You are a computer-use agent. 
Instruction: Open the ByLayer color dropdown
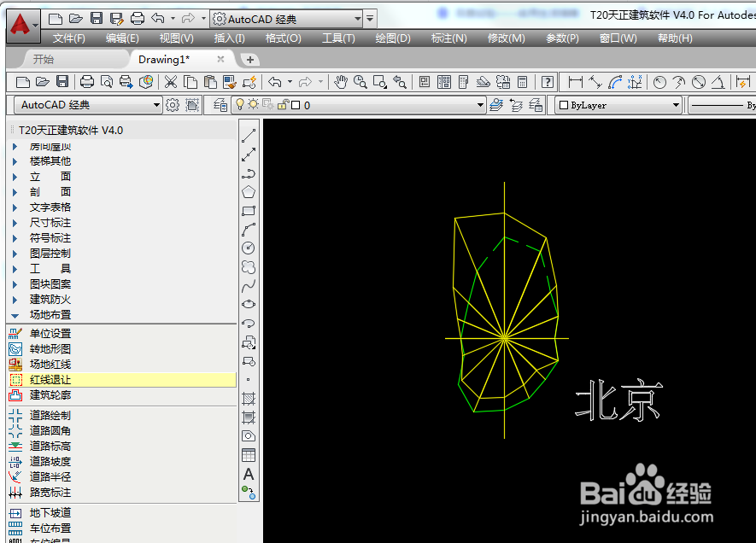(676, 105)
